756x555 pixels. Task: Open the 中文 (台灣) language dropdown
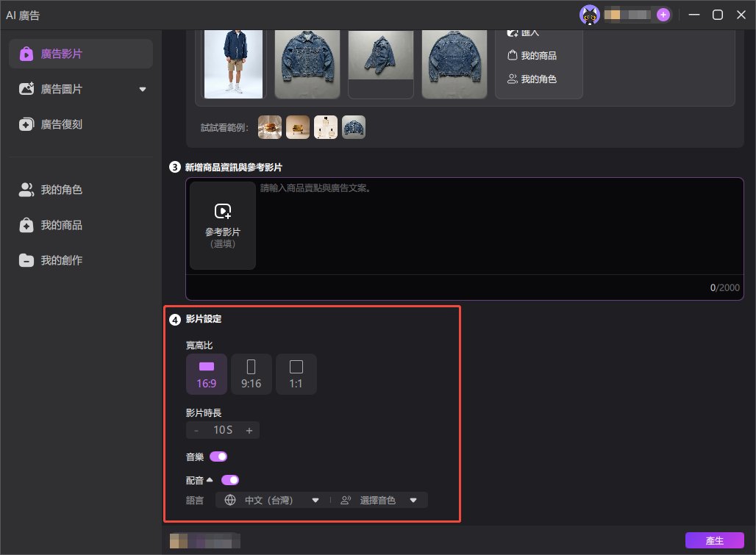pos(272,500)
